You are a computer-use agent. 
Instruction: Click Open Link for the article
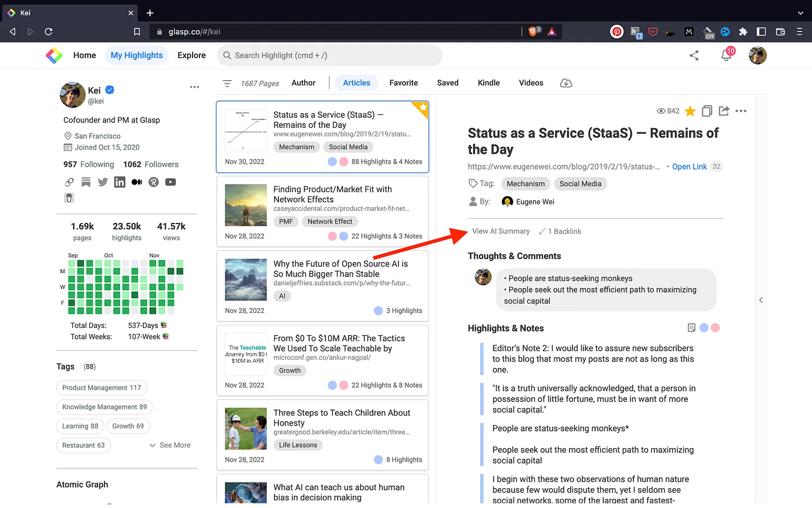(x=690, y=167)
